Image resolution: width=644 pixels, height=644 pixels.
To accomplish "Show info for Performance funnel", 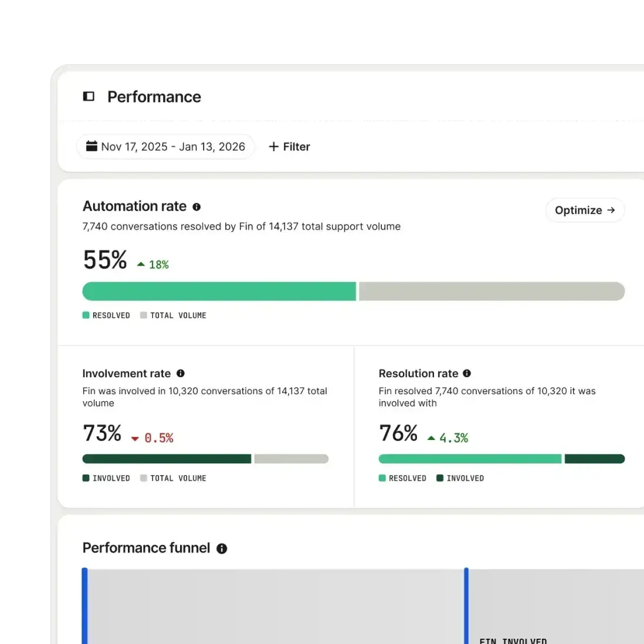I will (x=222, y=549).
